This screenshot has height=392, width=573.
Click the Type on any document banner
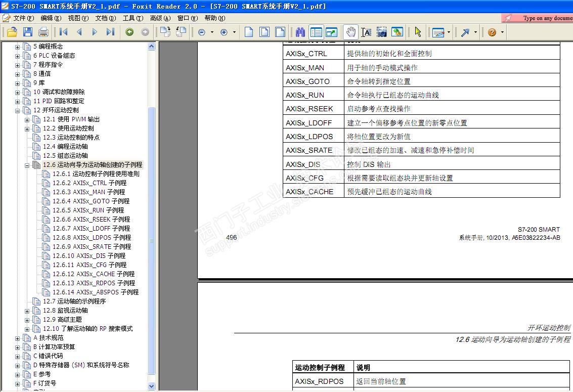point(537,18)
